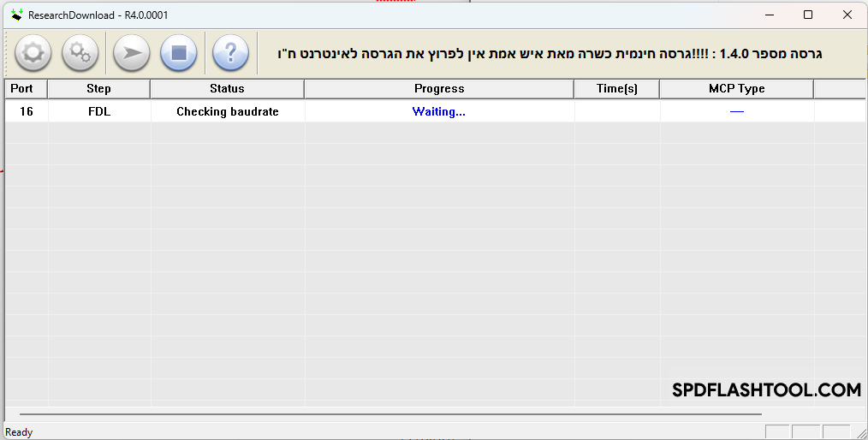This screenshot has width=868, height=440.
Task: Click the Step column header
Action: [98, 89]
